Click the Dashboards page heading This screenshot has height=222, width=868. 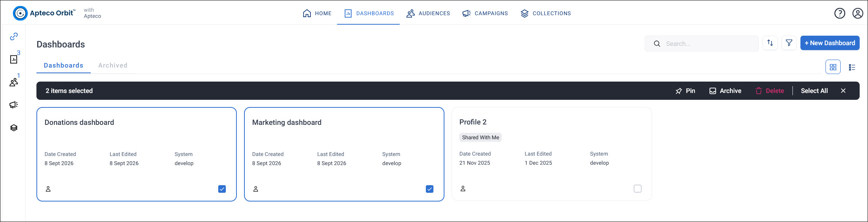(x=61, y=44)
